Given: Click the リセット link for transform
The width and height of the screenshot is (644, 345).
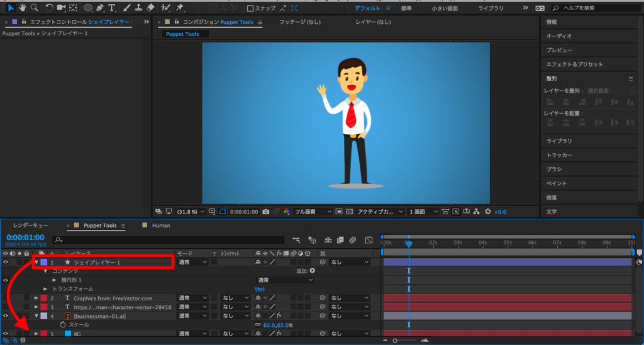Looking at the screenshot, I should pyautogui.click(x=260, y=288).
